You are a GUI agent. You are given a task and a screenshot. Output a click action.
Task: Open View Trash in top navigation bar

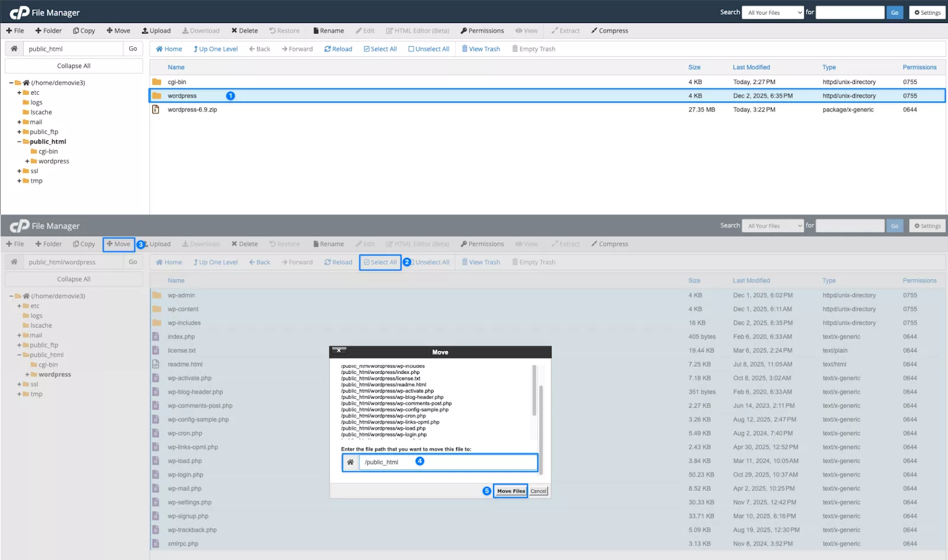tap(481, 49)
